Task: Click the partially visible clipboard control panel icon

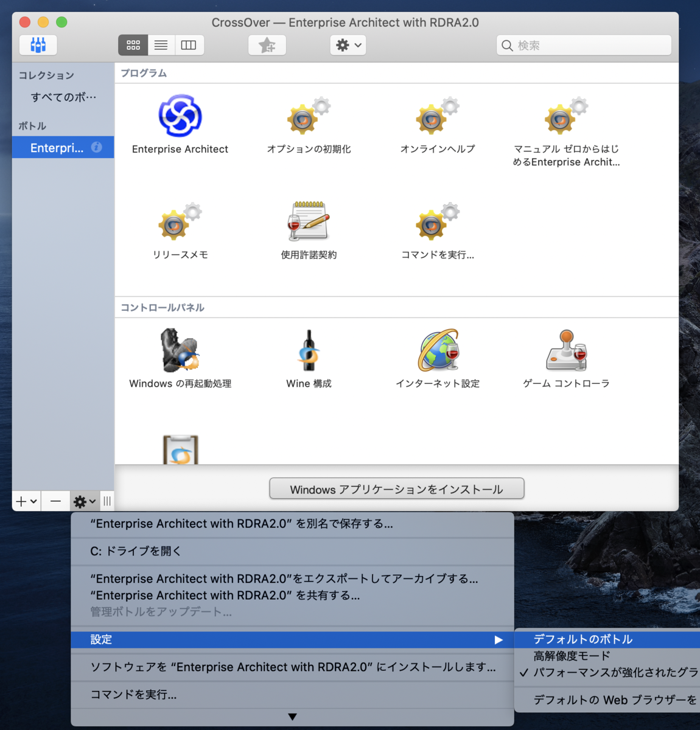Action: [181, 450]
